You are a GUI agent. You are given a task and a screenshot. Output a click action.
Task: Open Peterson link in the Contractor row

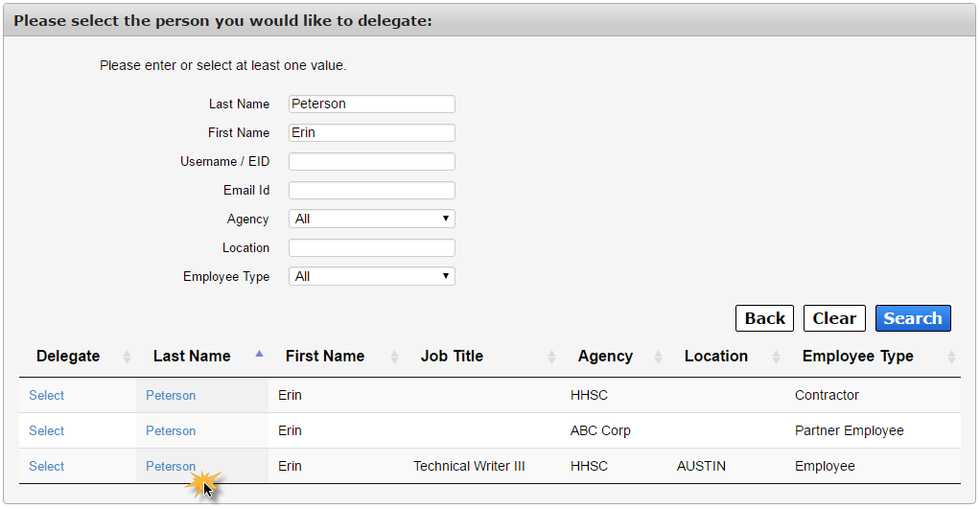pyautogui.click(x=171, y=395)
